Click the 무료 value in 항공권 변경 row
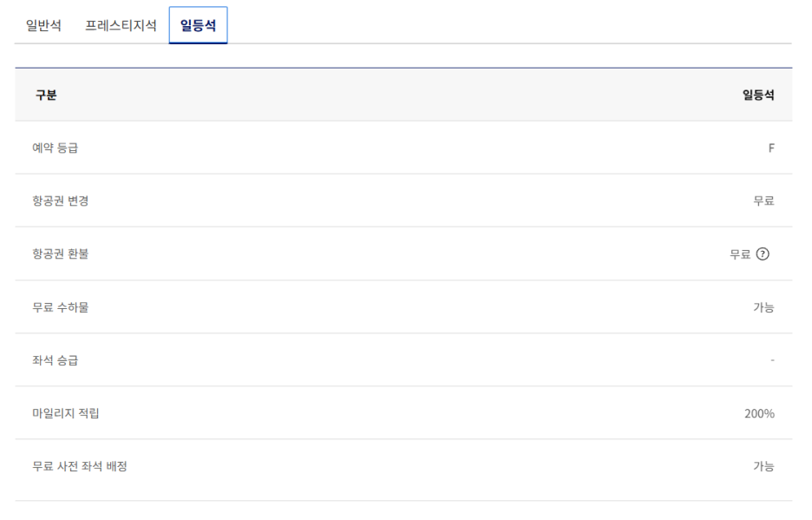 [763, 201]
